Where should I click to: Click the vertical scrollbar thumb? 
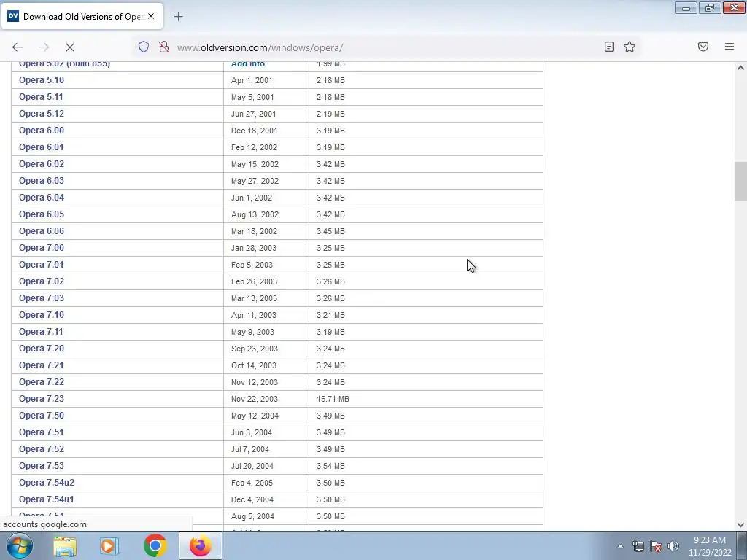[740, 182]
